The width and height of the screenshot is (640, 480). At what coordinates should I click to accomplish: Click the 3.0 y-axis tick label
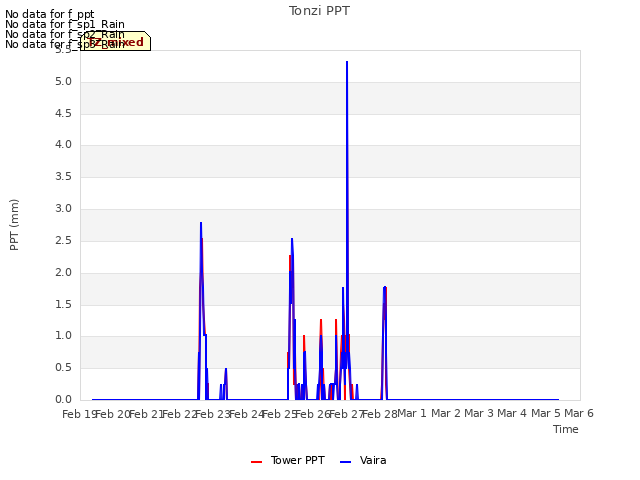pyautogui.click(x=63, y=209)
